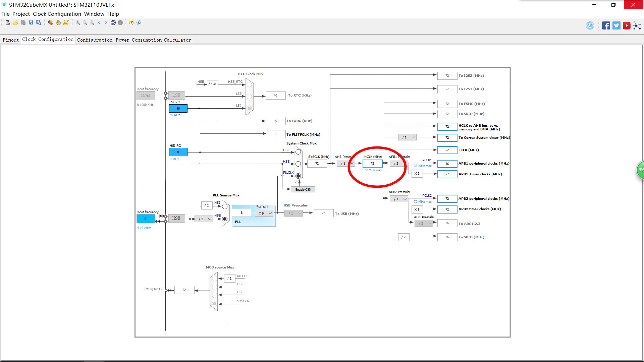Click the Save Project floppy icon
Viewport: 644px width, 362px height.
click(x=31, y=22)
